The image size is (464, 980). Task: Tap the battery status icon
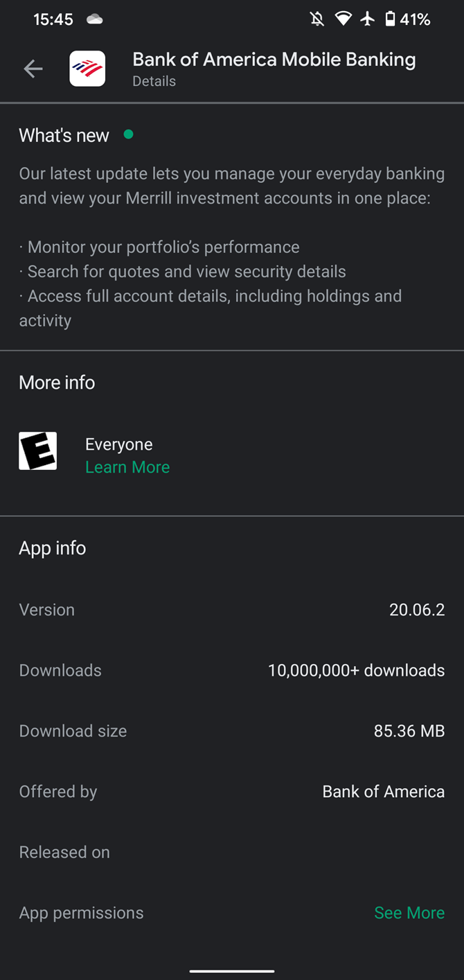390,19
